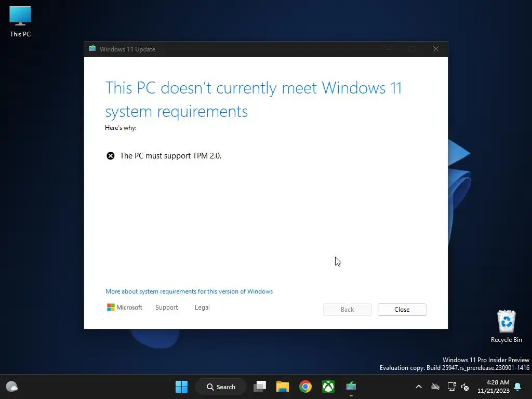Click the heading about Windows 11 system requirements

253,99
